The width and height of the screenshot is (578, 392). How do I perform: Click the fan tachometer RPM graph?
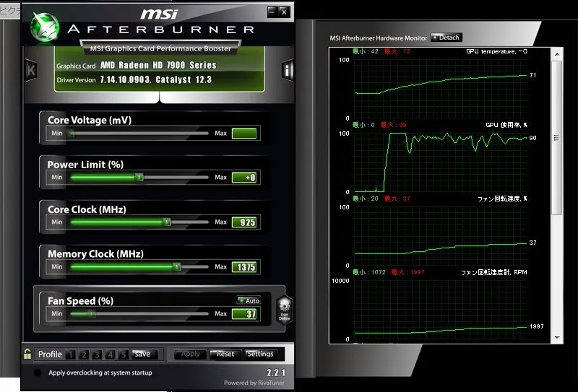pyautogui.click(x=441, y=310)
